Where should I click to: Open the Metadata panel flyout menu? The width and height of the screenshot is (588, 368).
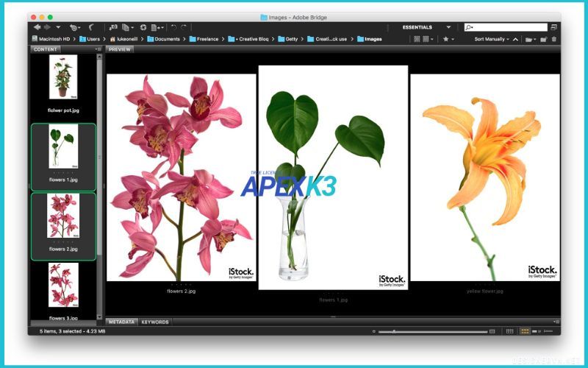[556, 322]
